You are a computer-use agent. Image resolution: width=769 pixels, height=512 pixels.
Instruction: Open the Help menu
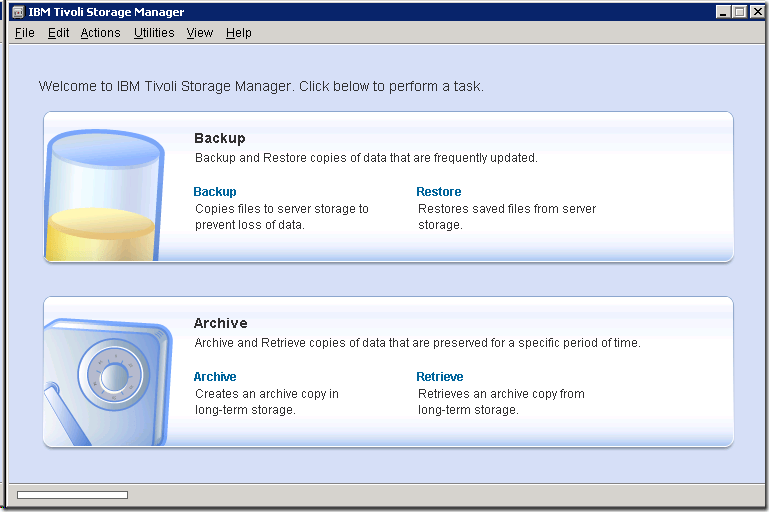(239, 33)
